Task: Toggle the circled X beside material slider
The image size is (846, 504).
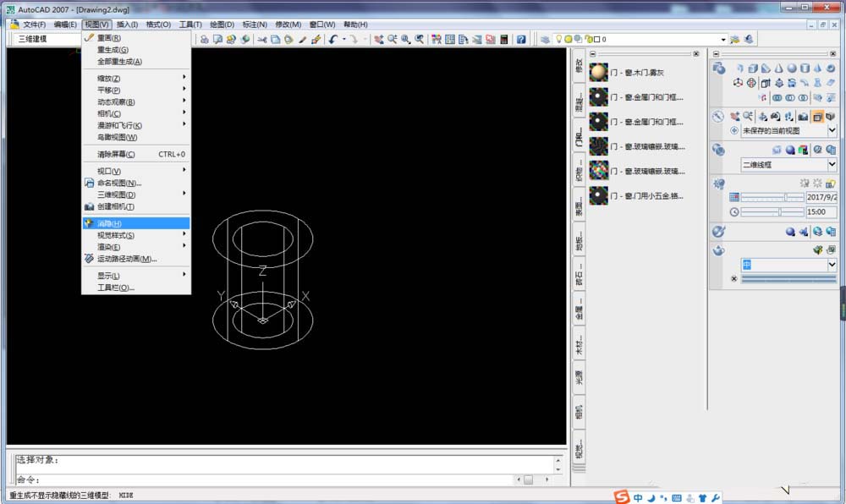Action: [x=733, y=279]
